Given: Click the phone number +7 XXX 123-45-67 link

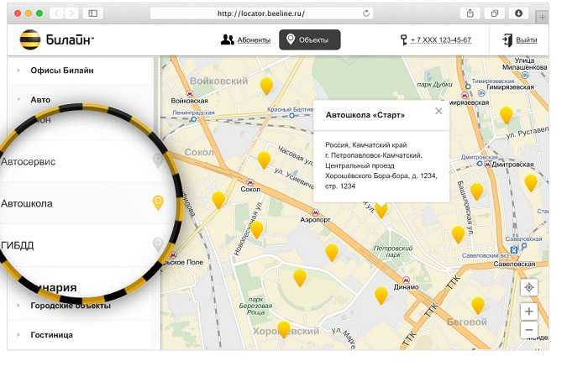Looking at the screenshot, I should coord(441,40).
